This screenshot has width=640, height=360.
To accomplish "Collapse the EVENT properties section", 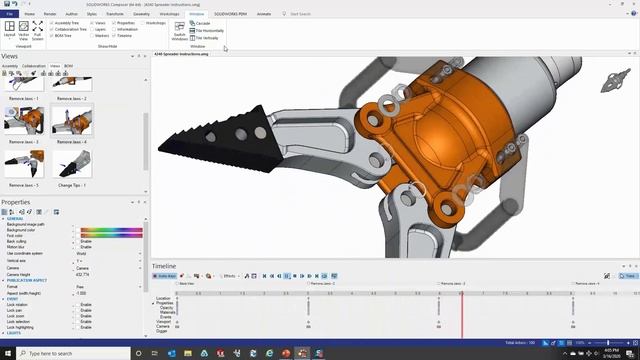I will click(3, 299).
